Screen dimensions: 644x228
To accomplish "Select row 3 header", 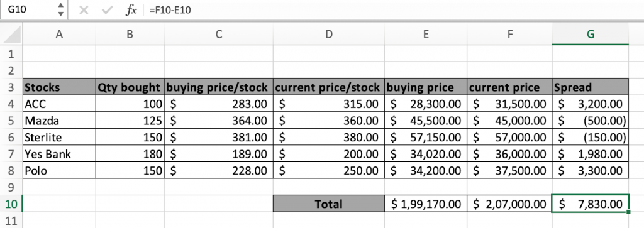I will coord(11,87).
